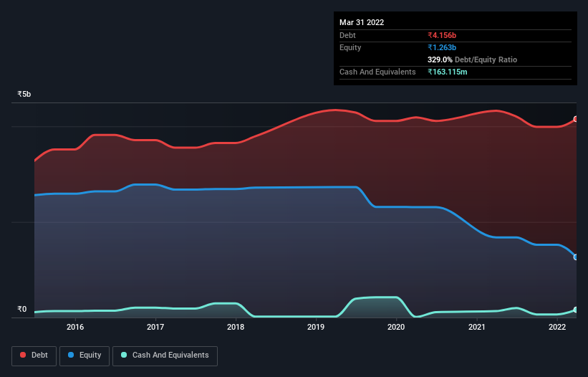Click the Mar 31 2022 tooltip date

[362, 22]
